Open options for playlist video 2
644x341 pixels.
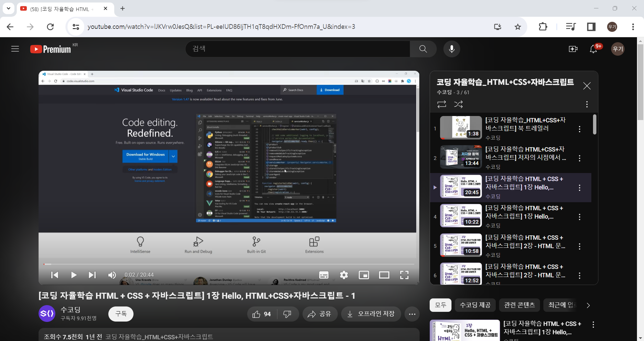click(x=580, y=158)
